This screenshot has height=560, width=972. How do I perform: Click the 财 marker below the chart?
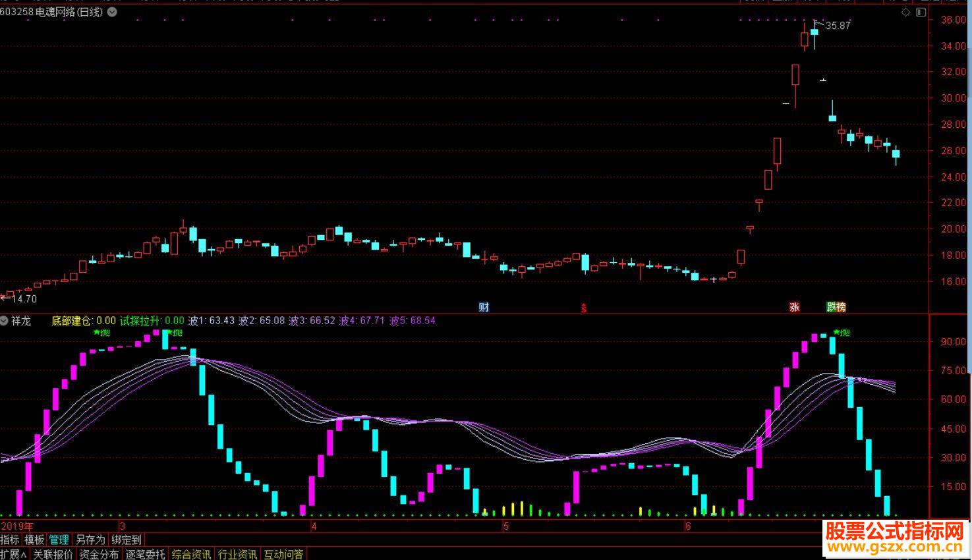(x=484, y=307)
